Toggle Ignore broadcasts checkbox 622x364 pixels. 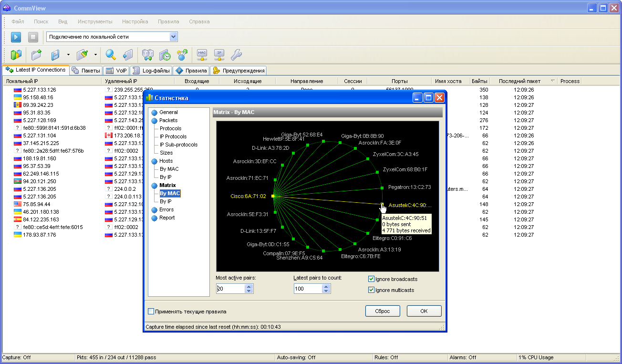point(372,279)
